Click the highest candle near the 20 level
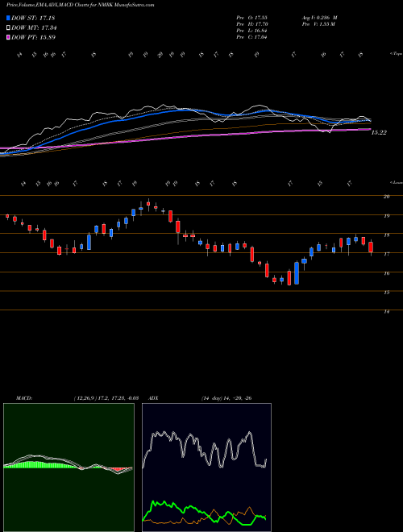403x532 pixels. 148,204
